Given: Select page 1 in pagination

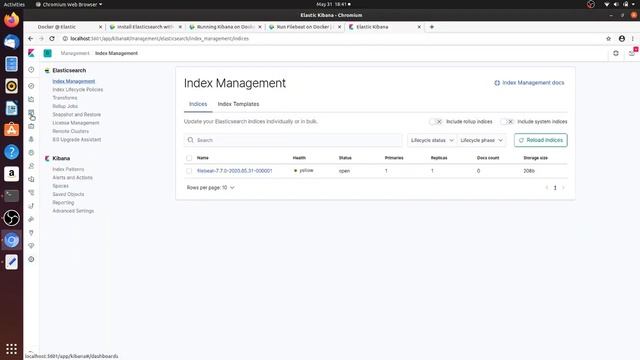Looking at the screenshot, I should click(x=555, y=188).
